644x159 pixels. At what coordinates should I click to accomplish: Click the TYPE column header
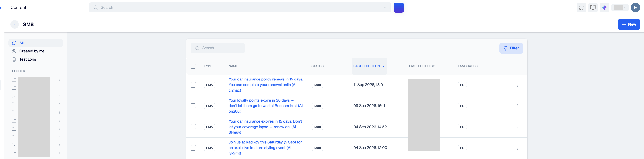pos(208,66)
